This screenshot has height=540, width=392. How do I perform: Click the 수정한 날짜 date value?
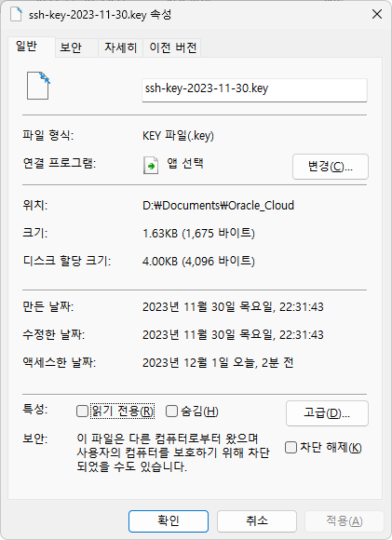pos(233,335)
